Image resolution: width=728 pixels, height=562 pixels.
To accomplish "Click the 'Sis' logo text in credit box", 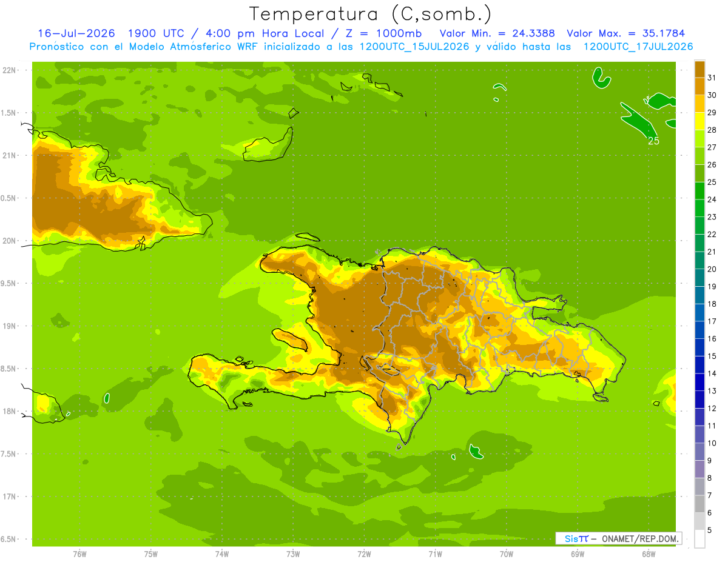I will (x=571, y=538).
